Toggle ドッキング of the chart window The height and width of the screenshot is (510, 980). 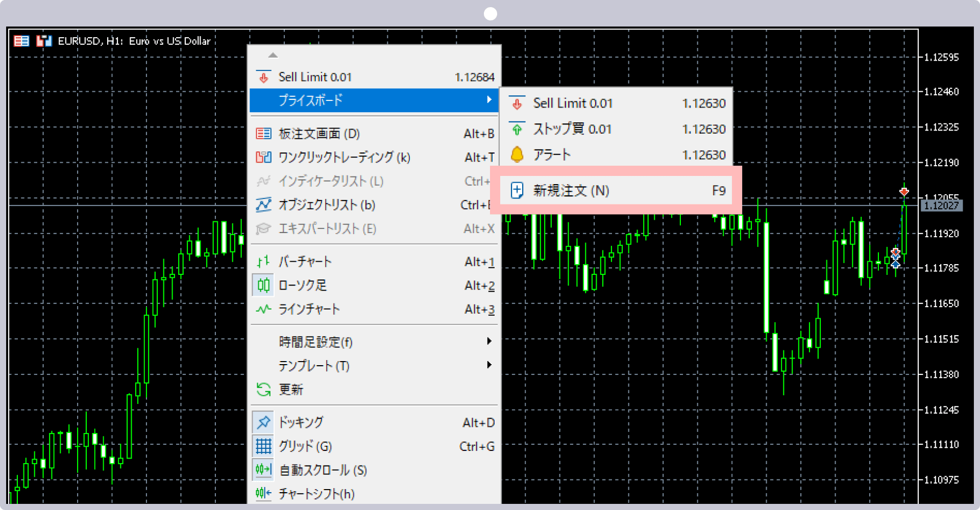click(374, 422)
